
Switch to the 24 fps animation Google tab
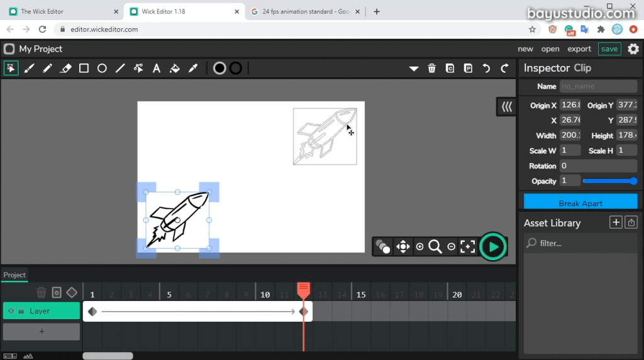click(x=306, y=11)
